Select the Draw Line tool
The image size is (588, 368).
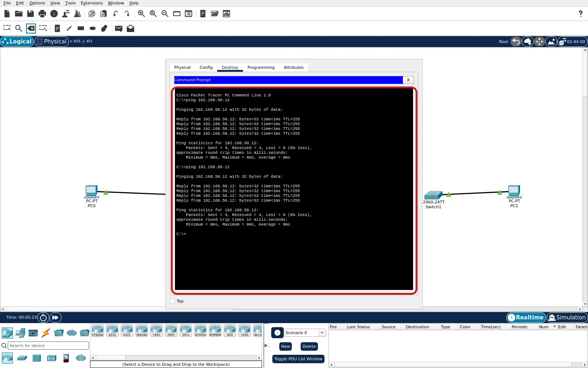(69, 28)
